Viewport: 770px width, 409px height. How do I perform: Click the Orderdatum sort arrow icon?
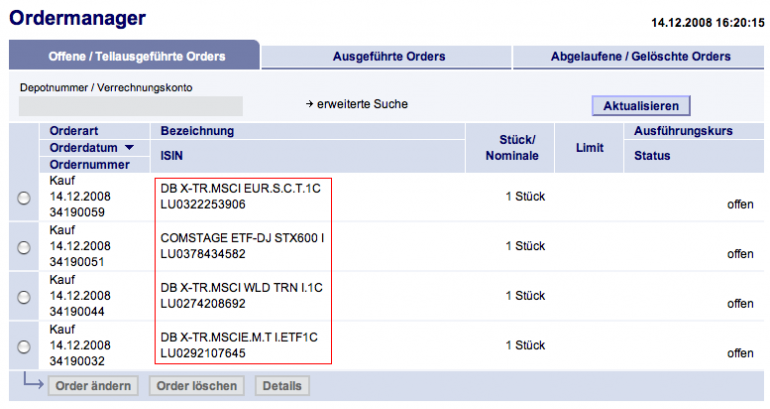(x=129, y=148)
